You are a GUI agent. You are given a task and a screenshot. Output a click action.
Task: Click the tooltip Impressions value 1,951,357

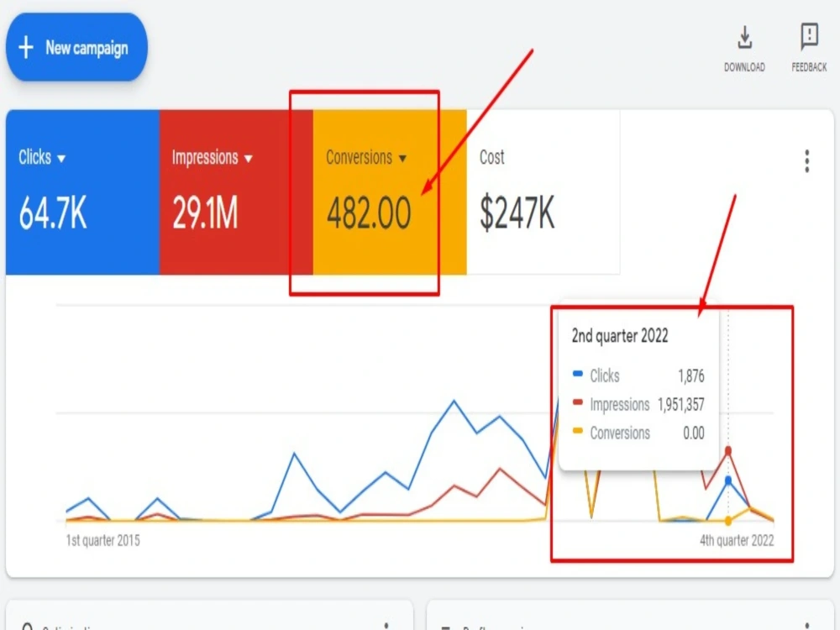click(x=681, y=405)
